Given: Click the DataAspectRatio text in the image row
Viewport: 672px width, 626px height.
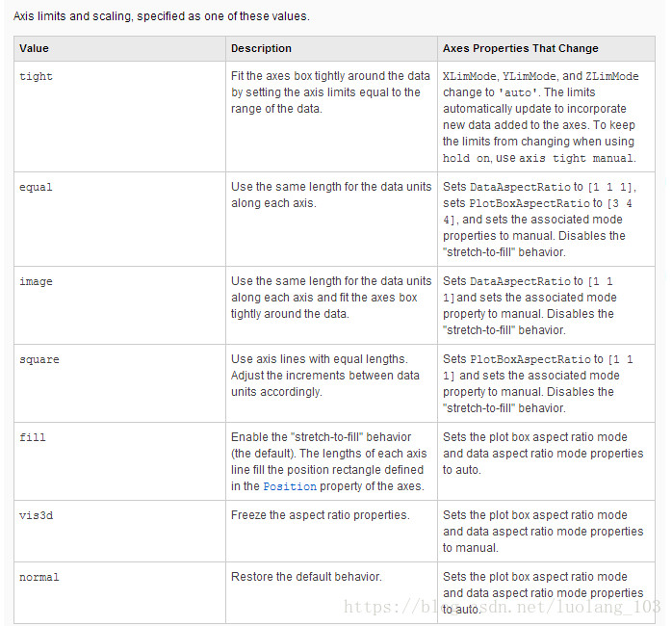Looking at the screenshot, I should click(x=520, y=281).
